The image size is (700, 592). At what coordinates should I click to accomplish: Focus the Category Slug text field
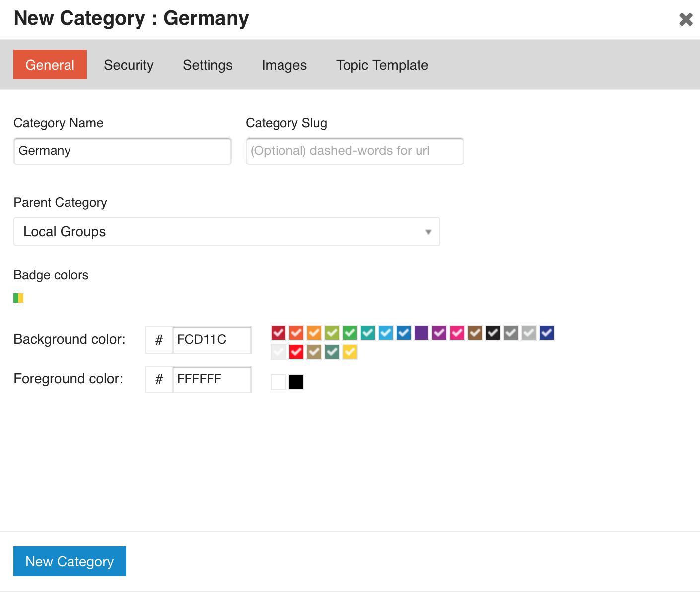[x=354, y=151]
